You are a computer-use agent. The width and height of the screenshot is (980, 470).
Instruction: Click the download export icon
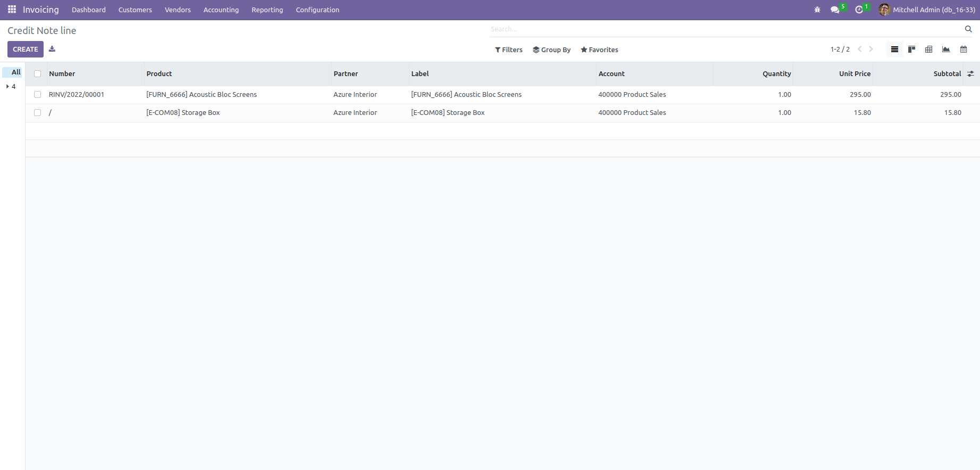click(x=52, y=49)
